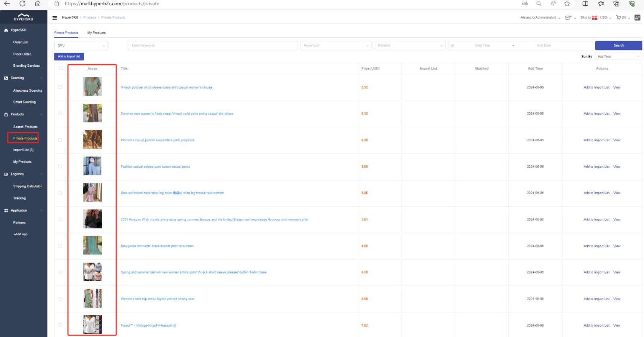Click the End Date field
644x337 pixels.
pos(544,45)
